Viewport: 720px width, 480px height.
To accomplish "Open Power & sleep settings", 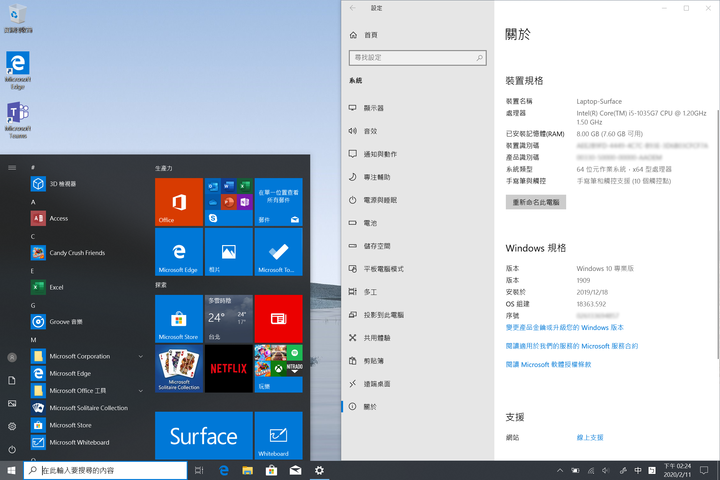I will [418, 200].
